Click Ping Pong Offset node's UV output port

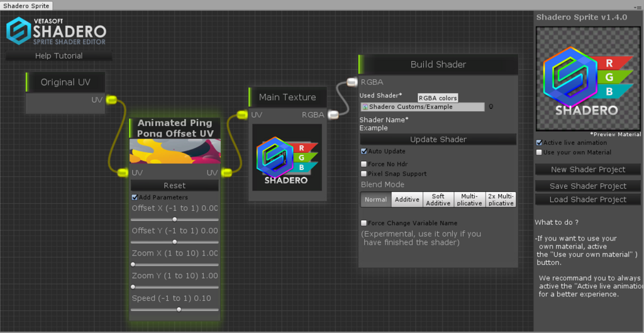(226, 172)
